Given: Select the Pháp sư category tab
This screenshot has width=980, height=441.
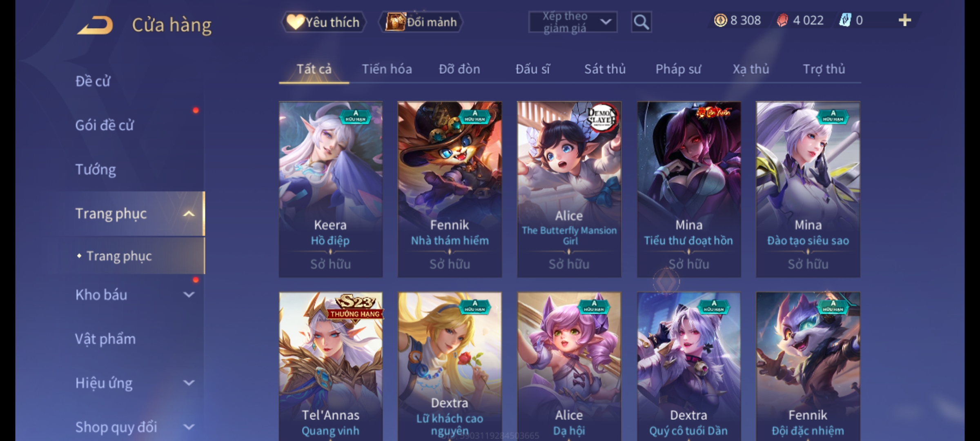Looking at the screenshot, I should (678, 69).
